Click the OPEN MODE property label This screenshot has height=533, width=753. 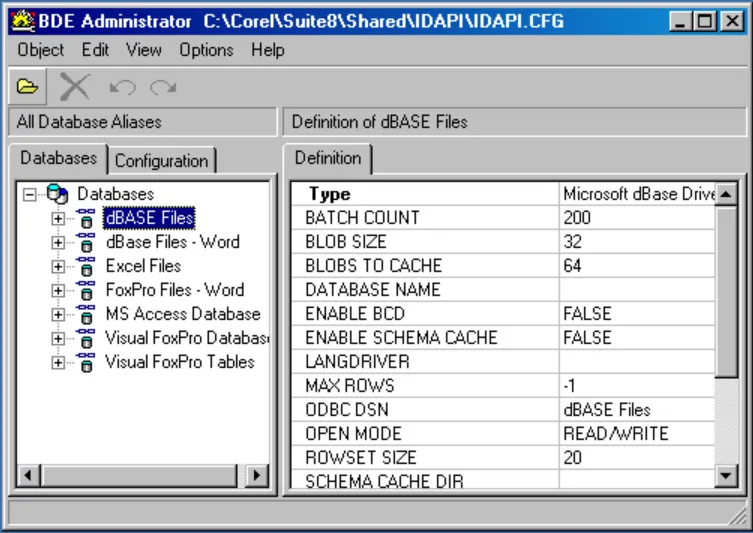[353, 434]
